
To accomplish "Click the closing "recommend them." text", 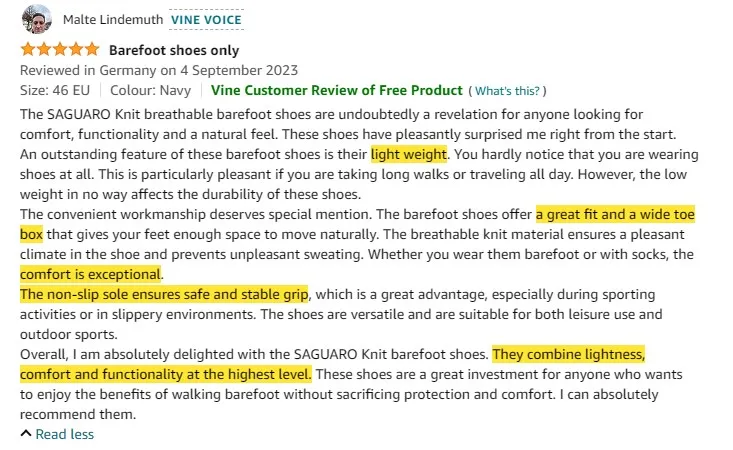I will click(78, 414).
